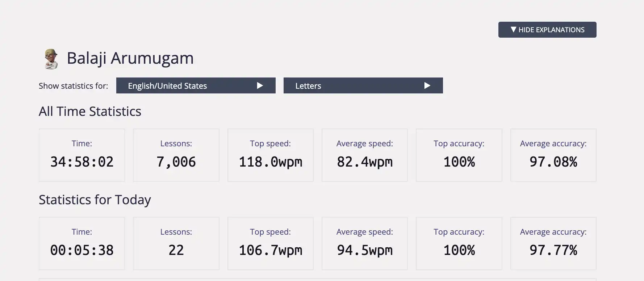Select the all-time Top speed 118.0wpm card
The width and height of the screenshot is (644, 281).
[x=271, y=155]
